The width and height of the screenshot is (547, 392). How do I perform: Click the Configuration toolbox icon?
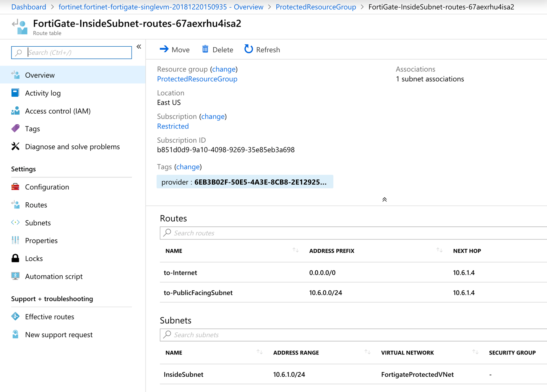click(15, 187)
